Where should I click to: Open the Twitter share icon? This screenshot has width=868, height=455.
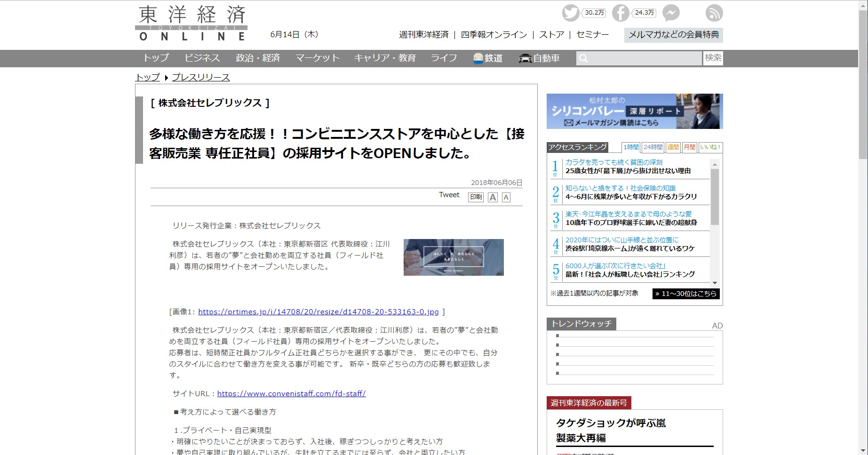571,13
